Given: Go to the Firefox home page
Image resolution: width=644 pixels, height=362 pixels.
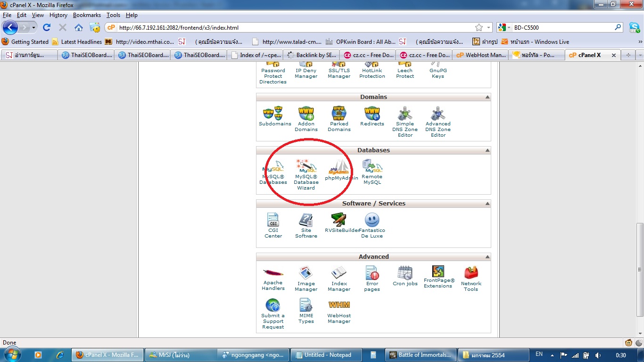Looking at the screenshot, I should coord(79,28).
